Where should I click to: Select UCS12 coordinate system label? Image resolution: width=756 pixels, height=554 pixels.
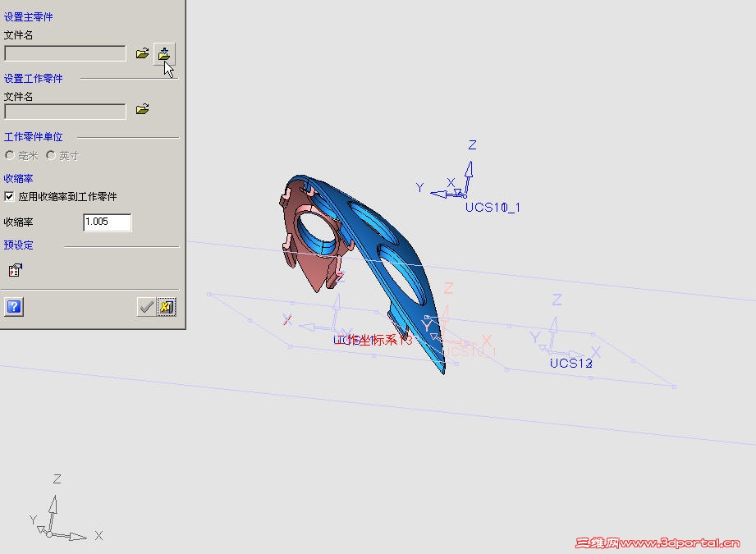(570, 363)
